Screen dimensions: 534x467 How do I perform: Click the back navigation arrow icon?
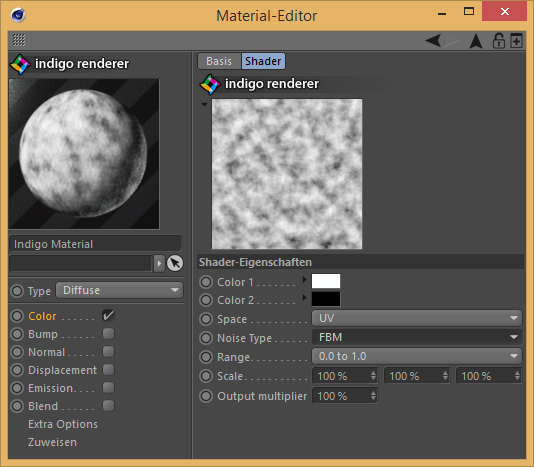(x=433, y=41)
